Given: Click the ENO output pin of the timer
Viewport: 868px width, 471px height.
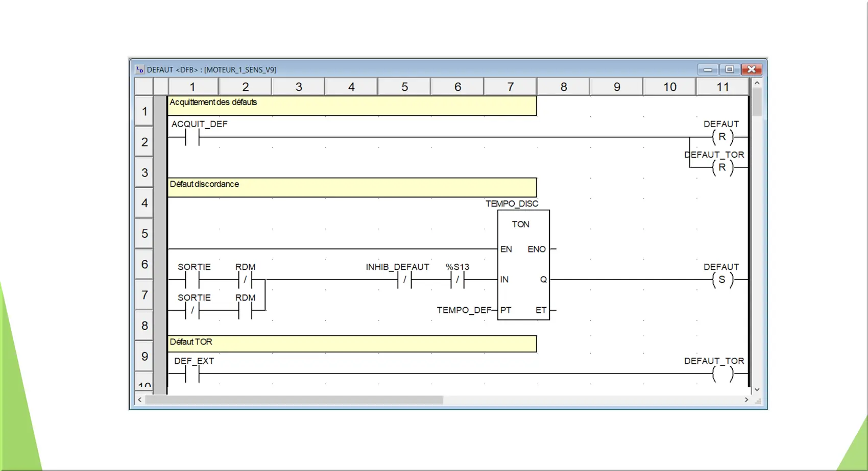Looking at the screenshot, I should (537, 249).
